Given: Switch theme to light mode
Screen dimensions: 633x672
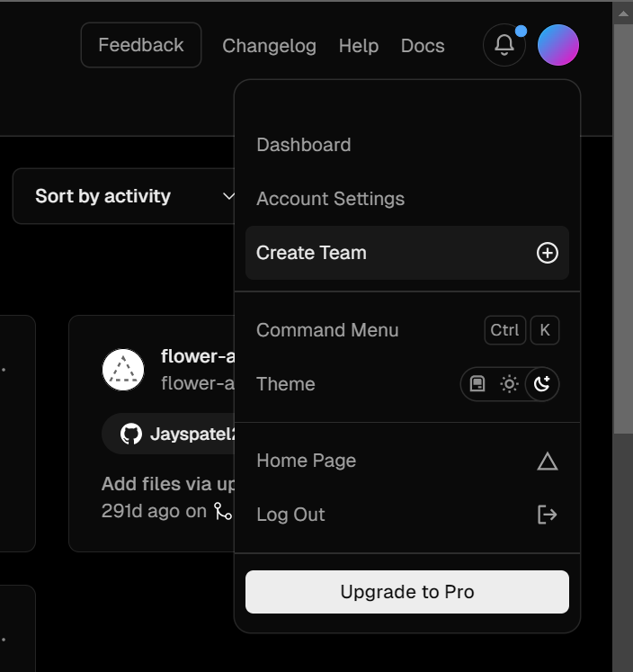Looking at the screenshot, I should (510, 384).
